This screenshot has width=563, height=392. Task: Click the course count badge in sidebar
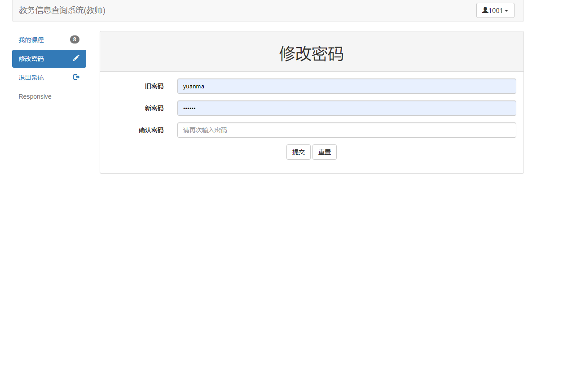pyautogui.click(x=74, y=39)
